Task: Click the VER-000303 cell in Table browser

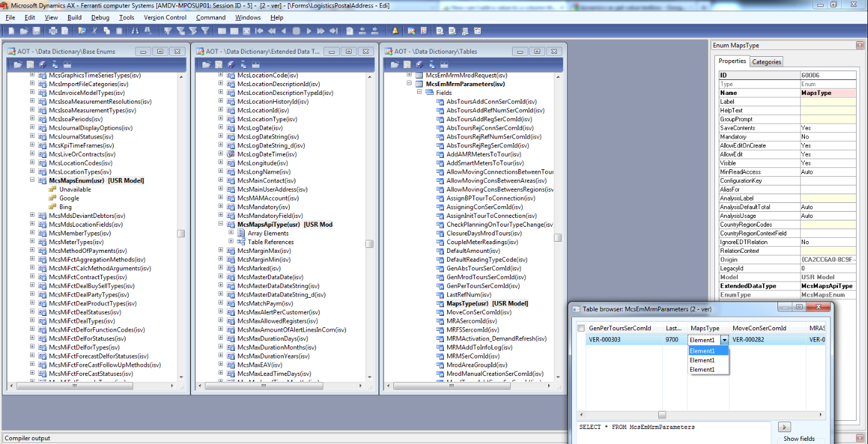Action: [x=624, y=340]
